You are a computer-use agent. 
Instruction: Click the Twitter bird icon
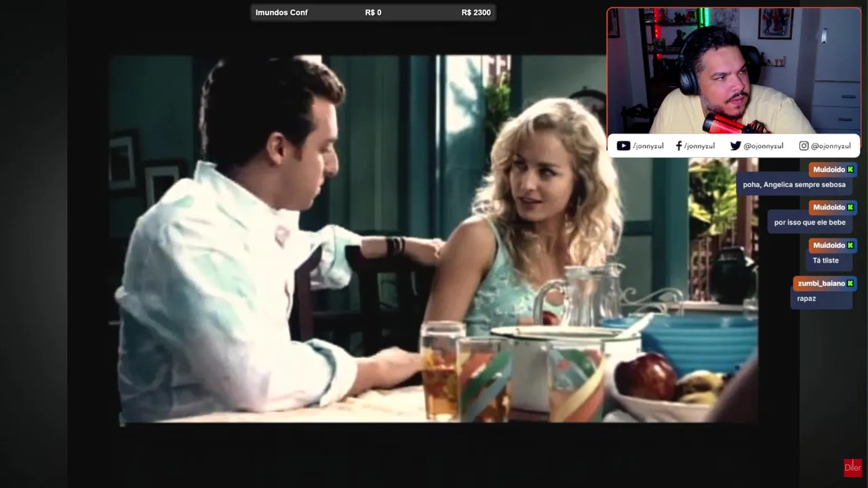(x=735, y=146)
